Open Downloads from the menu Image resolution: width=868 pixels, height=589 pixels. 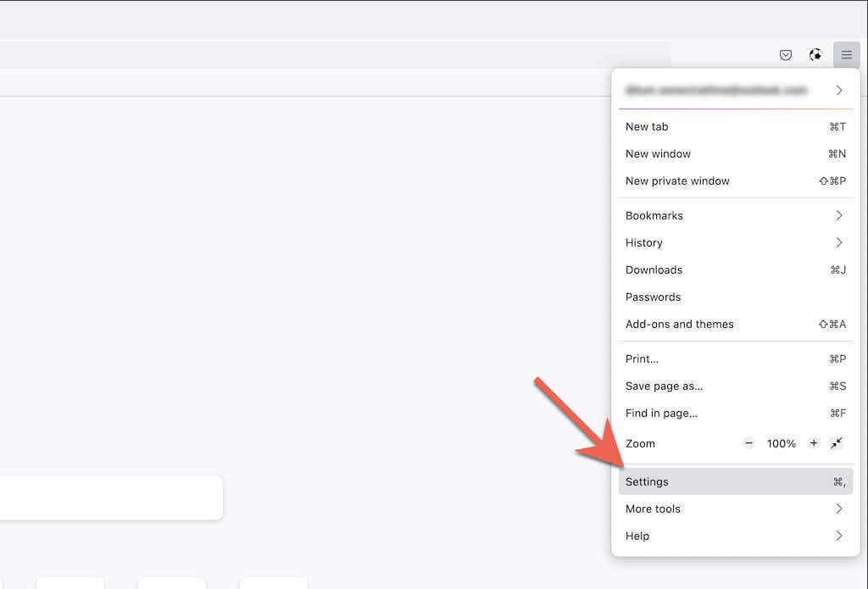coord(735,269)
